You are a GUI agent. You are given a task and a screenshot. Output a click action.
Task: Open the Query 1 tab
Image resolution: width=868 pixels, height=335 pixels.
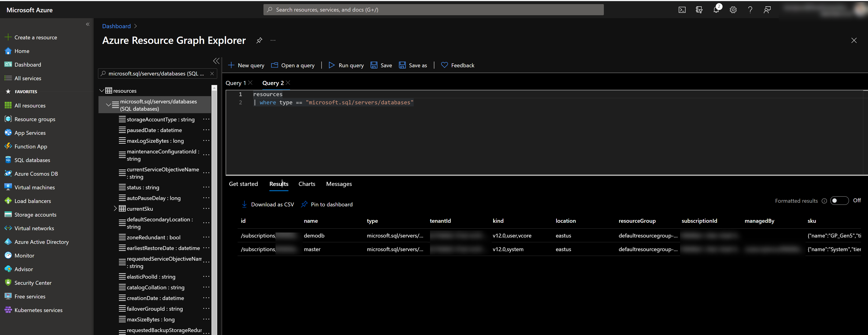[236, 83]
